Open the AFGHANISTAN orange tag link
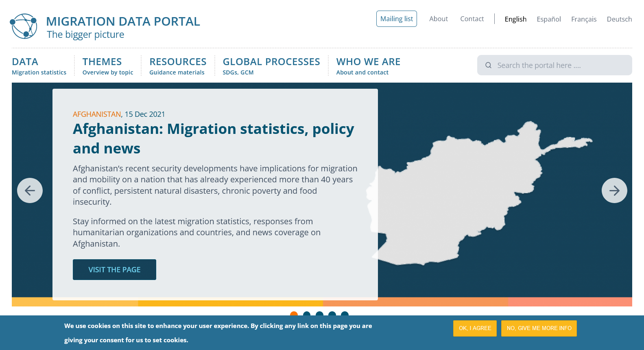Image resolution: width=644 pixels, height=350 pixels. (97, 114)
